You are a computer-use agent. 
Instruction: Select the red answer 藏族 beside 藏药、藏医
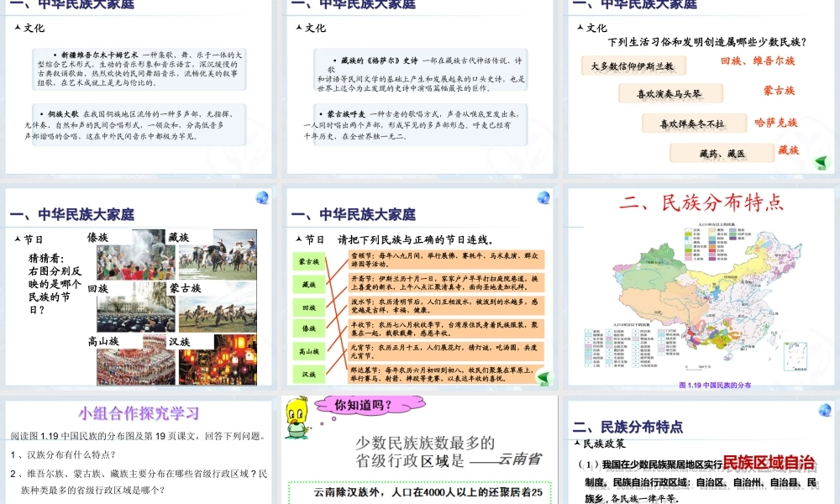[x=789, y=150]
